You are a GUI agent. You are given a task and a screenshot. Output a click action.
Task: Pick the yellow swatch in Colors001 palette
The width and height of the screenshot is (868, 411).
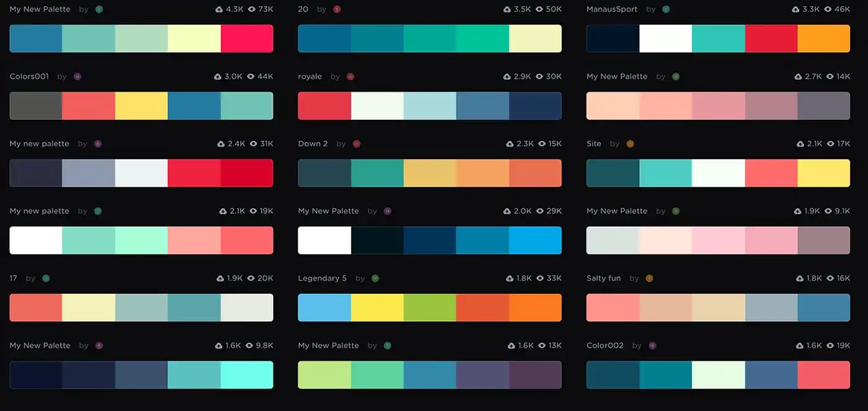(x=141, y=106)
